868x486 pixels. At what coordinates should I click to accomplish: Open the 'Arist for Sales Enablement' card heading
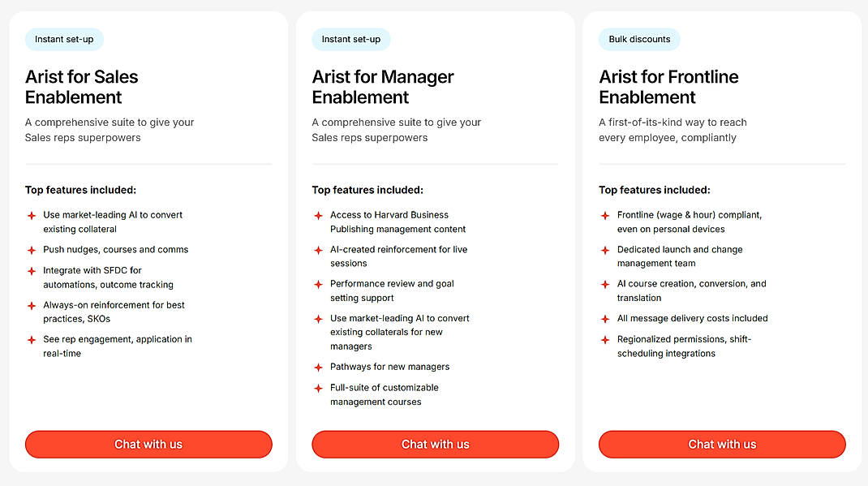pos(81,87)
